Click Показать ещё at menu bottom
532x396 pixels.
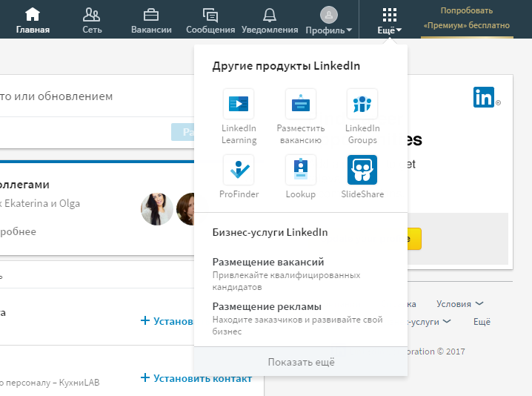pyautogui.click(x=301, y=362)
